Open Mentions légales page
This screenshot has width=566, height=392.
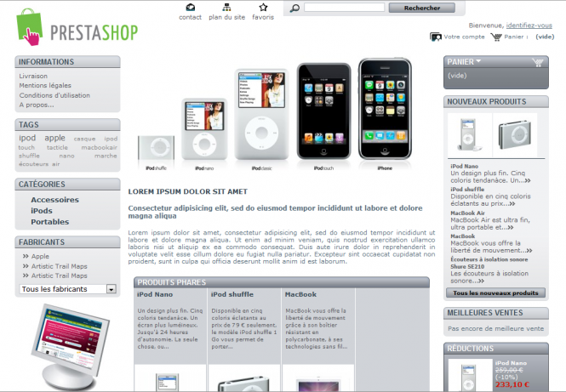tap(45, 86)
